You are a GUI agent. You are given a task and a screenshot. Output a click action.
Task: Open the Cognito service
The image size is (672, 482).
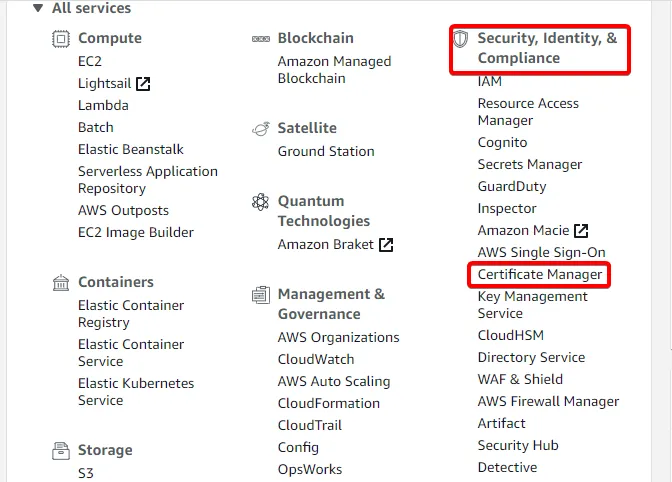pos(502,142)
